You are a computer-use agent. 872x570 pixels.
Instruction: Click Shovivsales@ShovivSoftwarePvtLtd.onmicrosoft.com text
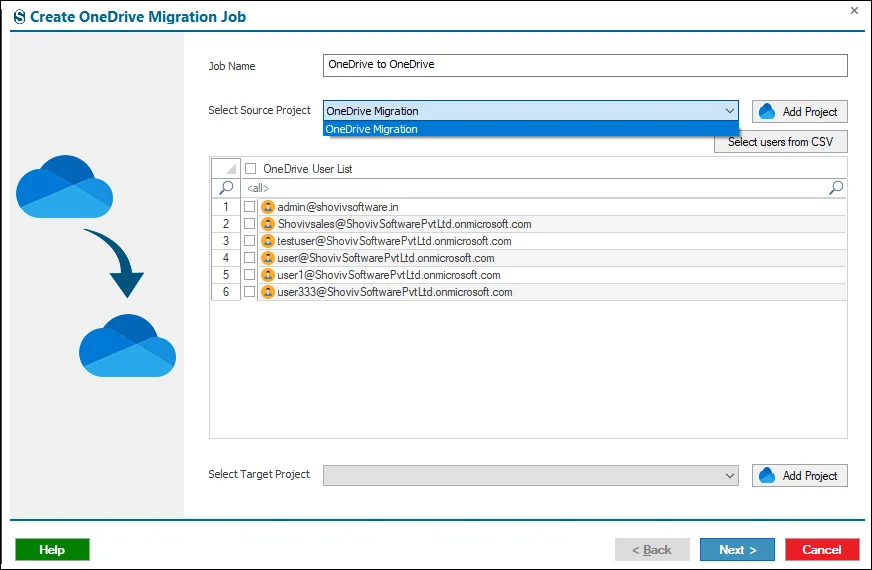tap(404, 224)
